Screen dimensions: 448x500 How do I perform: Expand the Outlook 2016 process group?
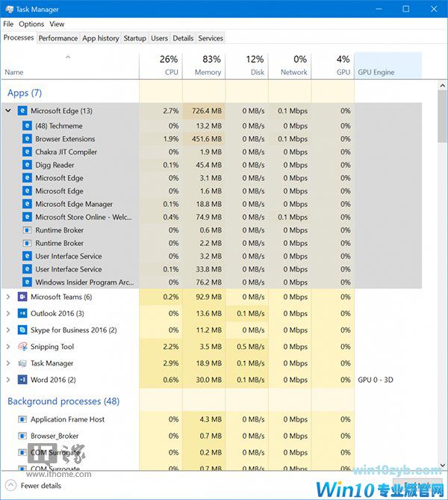8,313
